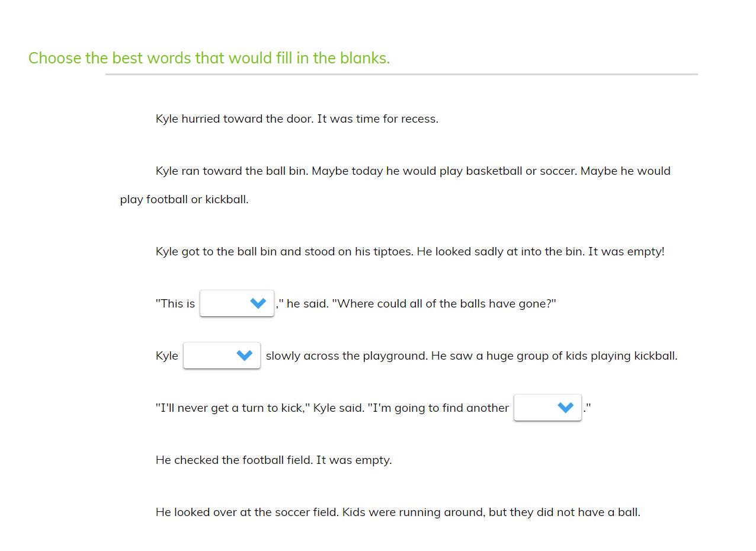Expand the dropdown after "find another"
Screen dimensions: 756x551
coord(547,408)
